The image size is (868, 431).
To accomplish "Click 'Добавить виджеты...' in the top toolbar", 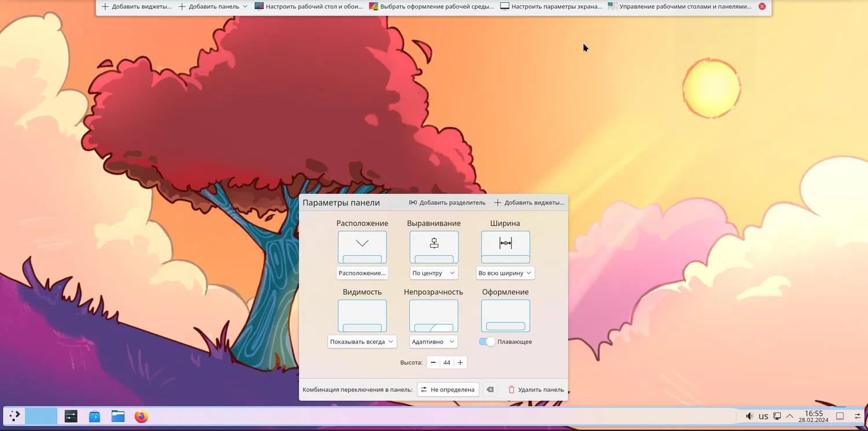I will pyautogui.click(x=137, y=6).
